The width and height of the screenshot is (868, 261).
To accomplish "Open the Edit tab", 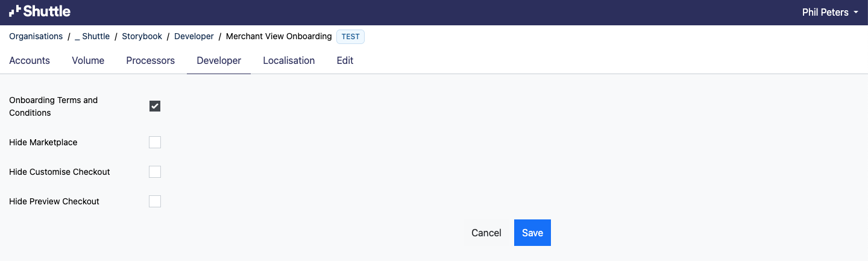I will (x=345, y=60).
